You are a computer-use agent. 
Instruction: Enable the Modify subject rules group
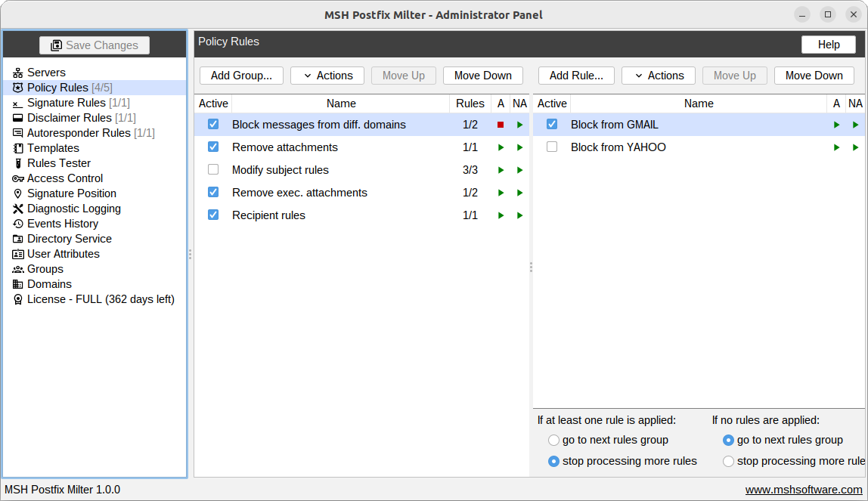(x=213, y=170)
